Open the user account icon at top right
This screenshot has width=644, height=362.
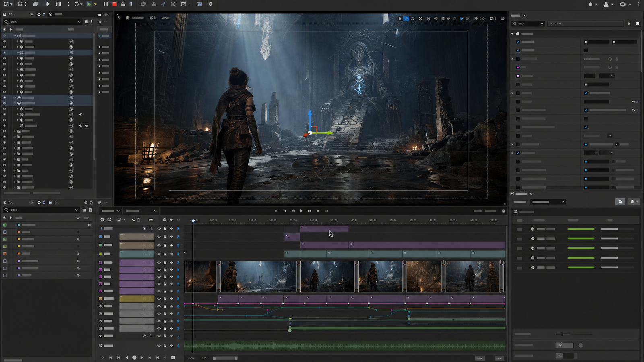click(x=606, y=4)
